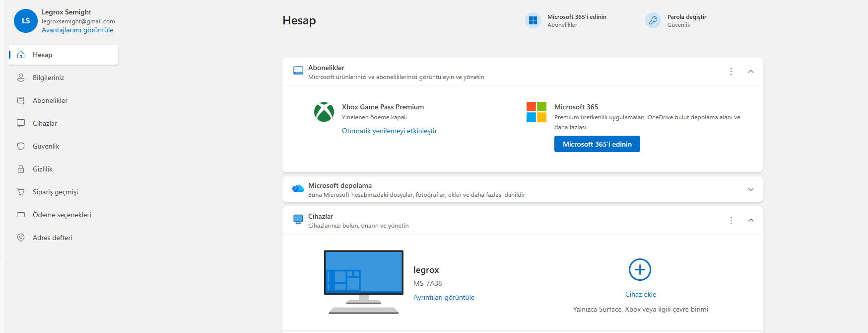Click Otomatik yenilemeyi etkinleştir link
The width and height of the screenshot is (868, 333).
coord(389,131)
